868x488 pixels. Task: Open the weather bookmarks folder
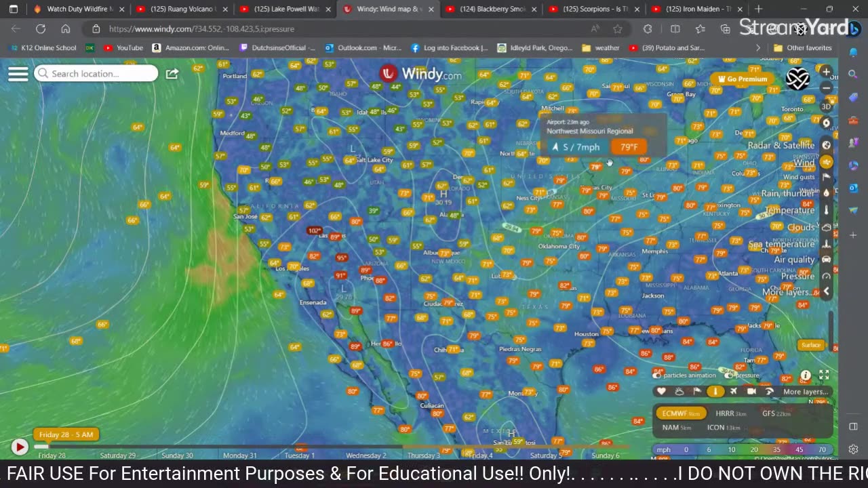600,48
